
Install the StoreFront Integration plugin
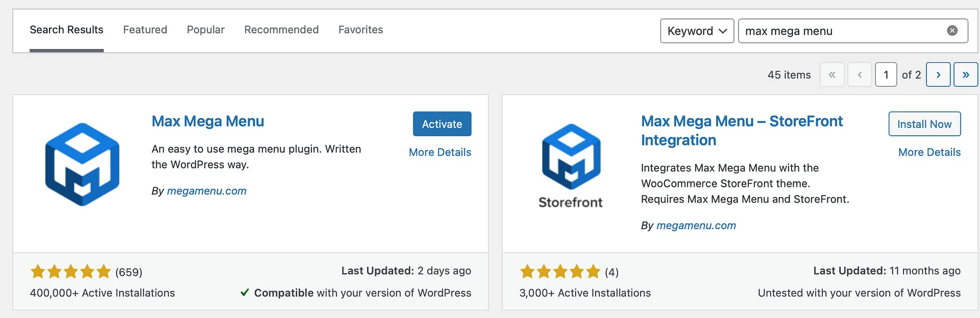924,124
